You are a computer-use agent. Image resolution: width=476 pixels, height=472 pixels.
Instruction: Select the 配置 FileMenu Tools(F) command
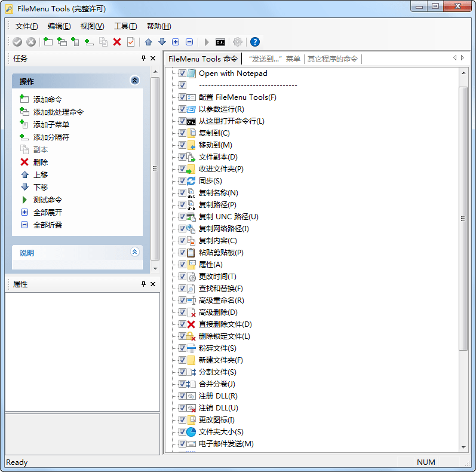(x=237, y=97)
